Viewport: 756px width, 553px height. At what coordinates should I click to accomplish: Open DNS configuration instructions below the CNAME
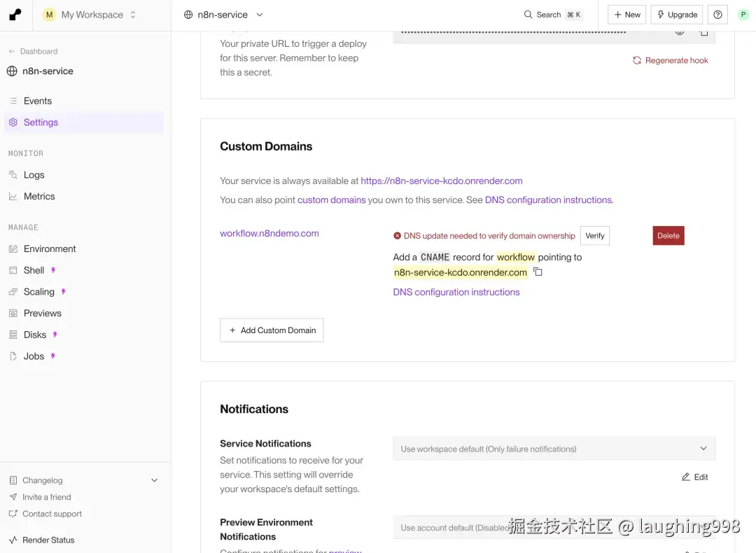[456, 292]
